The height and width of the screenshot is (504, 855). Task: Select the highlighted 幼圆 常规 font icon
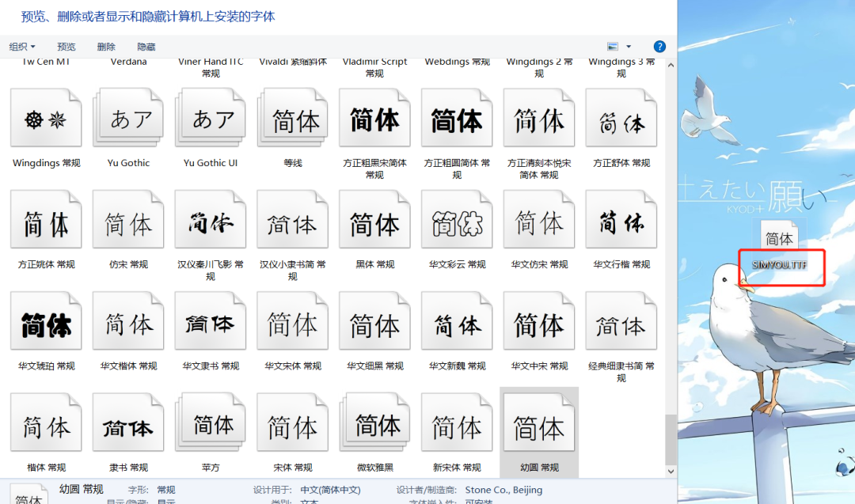point(539,423)
